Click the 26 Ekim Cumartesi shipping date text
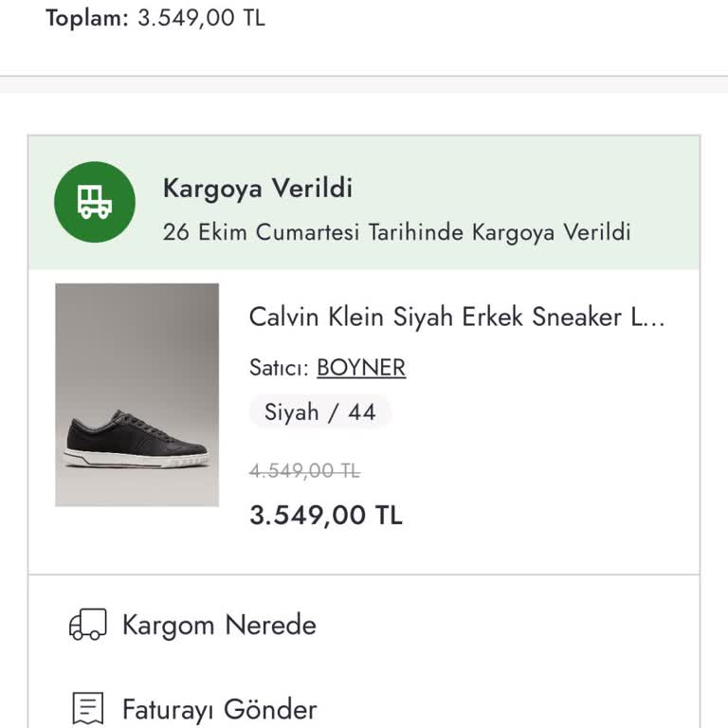 396,232
